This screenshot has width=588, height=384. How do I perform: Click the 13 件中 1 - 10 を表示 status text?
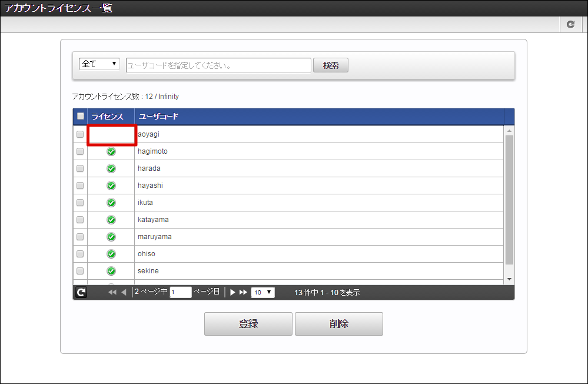coord(327,292)
